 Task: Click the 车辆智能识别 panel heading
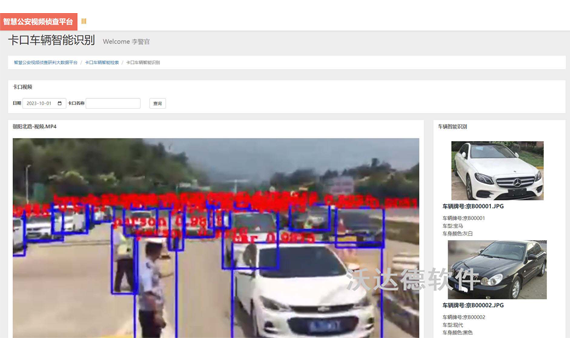(452, 127)
